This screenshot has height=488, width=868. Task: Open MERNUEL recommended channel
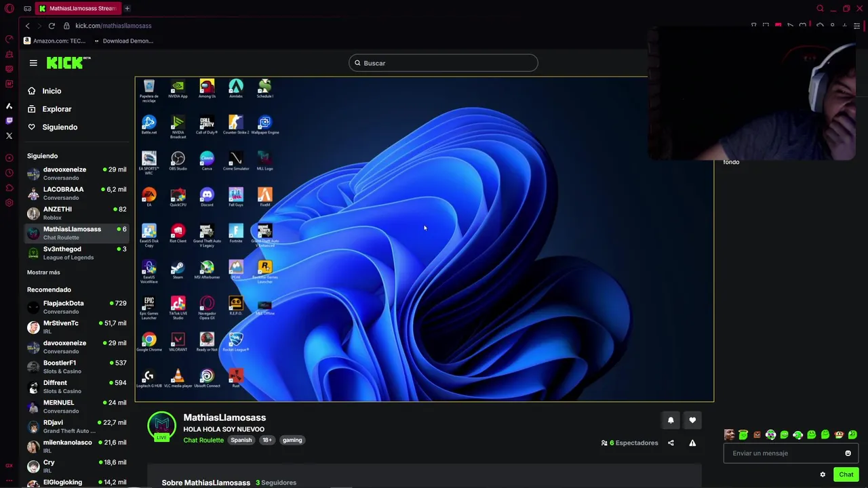click(77, 407)
